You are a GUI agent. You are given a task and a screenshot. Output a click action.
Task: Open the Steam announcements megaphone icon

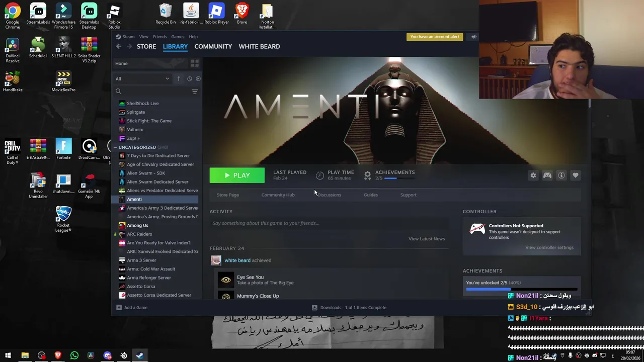pos(473,37)
